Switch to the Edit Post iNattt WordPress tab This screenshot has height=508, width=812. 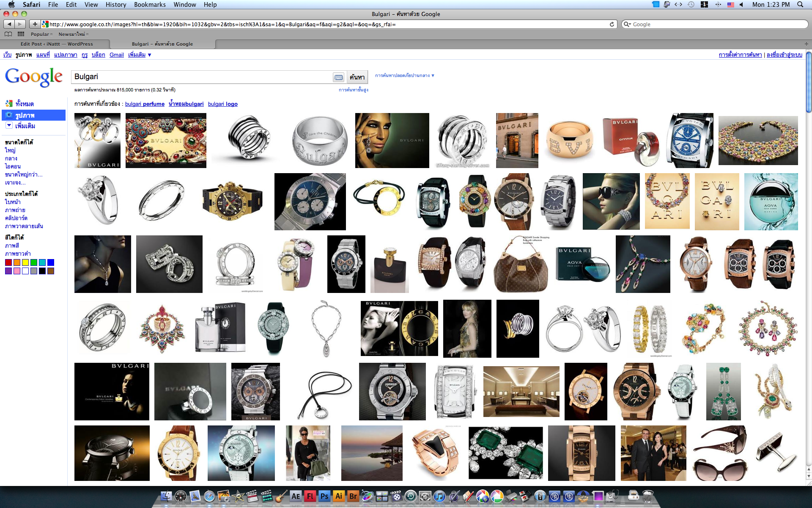click(x=57, y=44)
